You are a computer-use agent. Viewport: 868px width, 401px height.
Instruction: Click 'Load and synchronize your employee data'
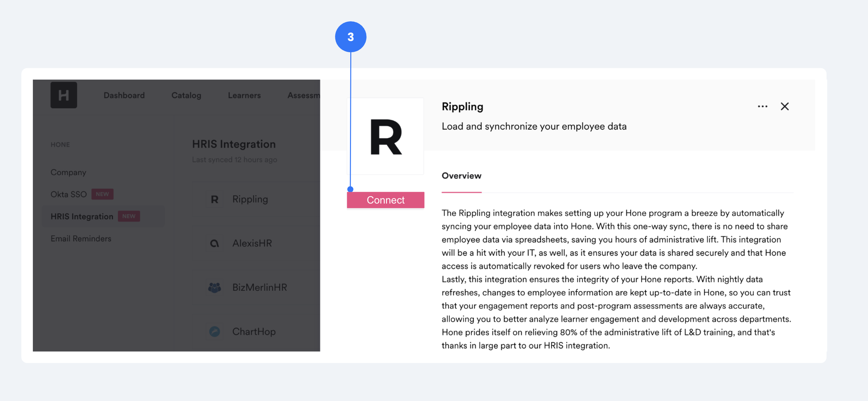coord(534,126)
